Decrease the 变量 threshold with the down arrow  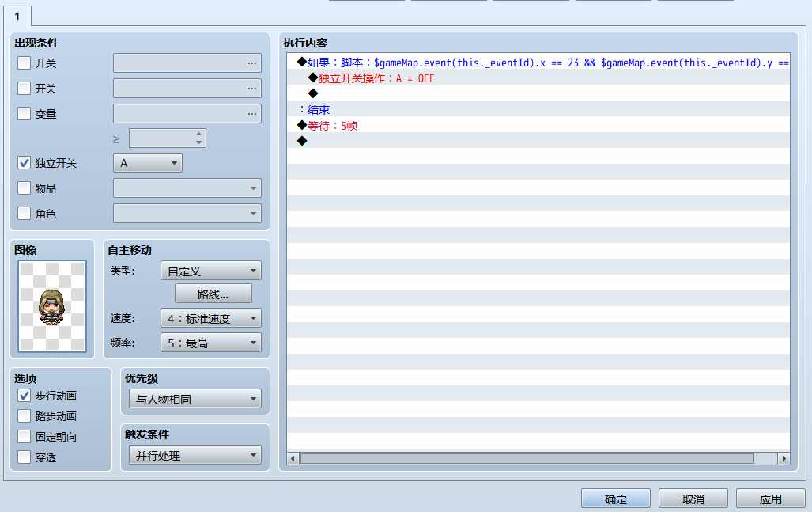click(x=199, y=142)
